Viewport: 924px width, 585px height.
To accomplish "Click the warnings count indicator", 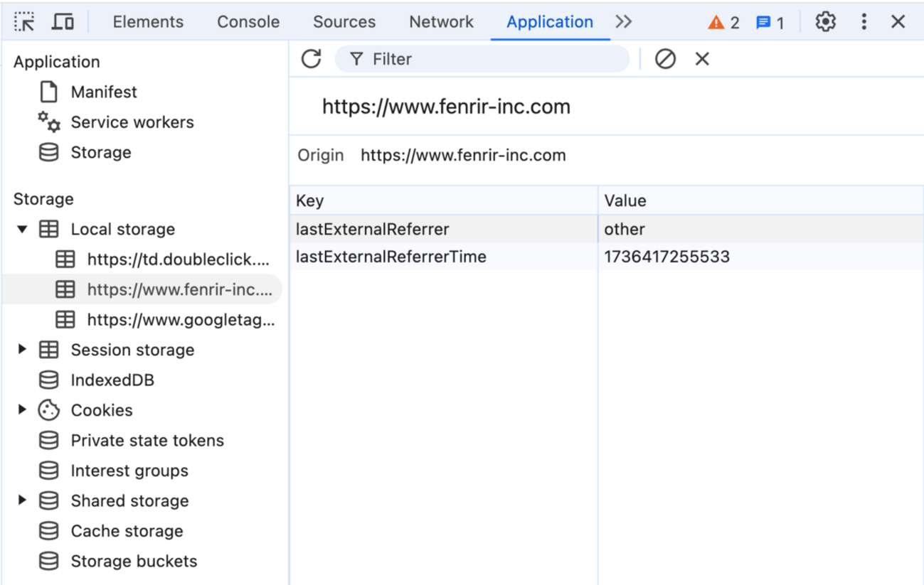I will point(723,23).
